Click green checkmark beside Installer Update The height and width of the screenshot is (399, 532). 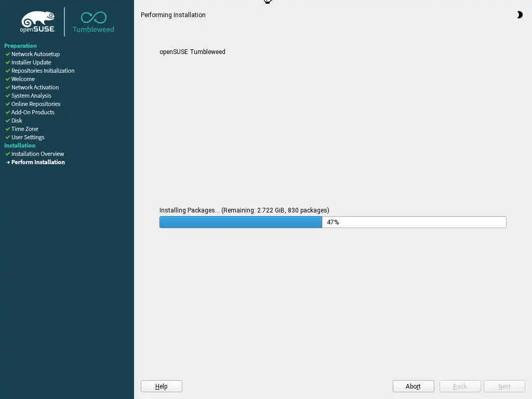coord(7,62)
